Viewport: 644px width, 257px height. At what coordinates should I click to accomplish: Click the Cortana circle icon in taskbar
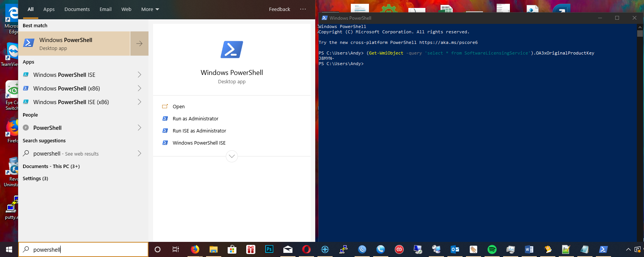tap(158, 249)
